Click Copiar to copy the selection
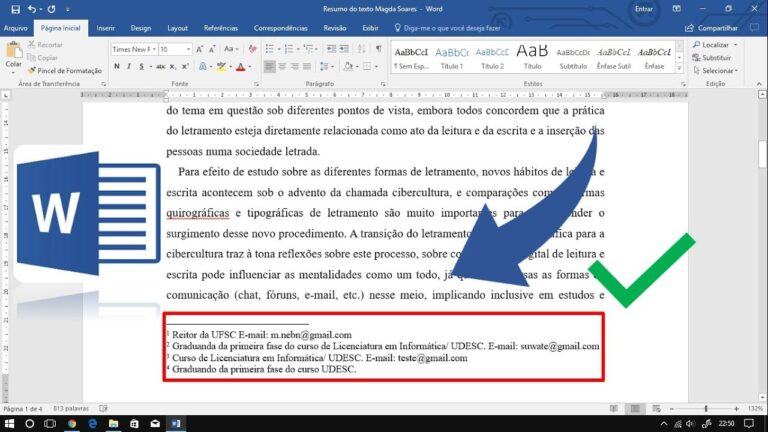The image size is (768, 432). 43,58
